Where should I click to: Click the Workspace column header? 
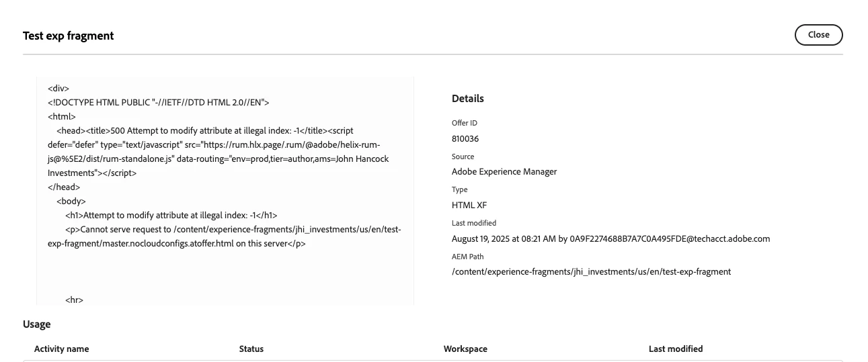click(x=465, y=349)
